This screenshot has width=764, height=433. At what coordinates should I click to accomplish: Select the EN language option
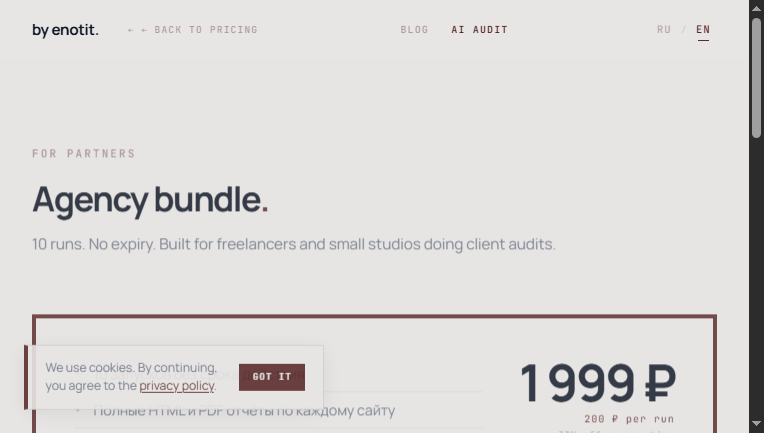pyautogui.click(x=703, y=30)
